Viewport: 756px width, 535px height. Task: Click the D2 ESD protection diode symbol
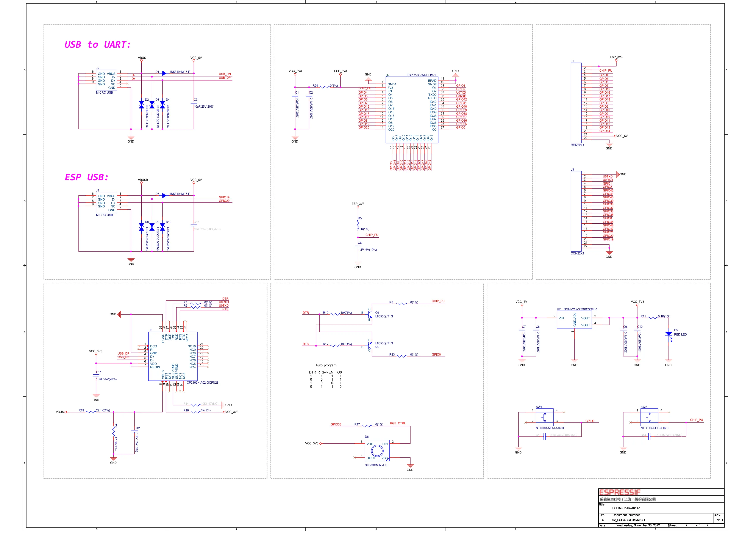tap(141, 105)
